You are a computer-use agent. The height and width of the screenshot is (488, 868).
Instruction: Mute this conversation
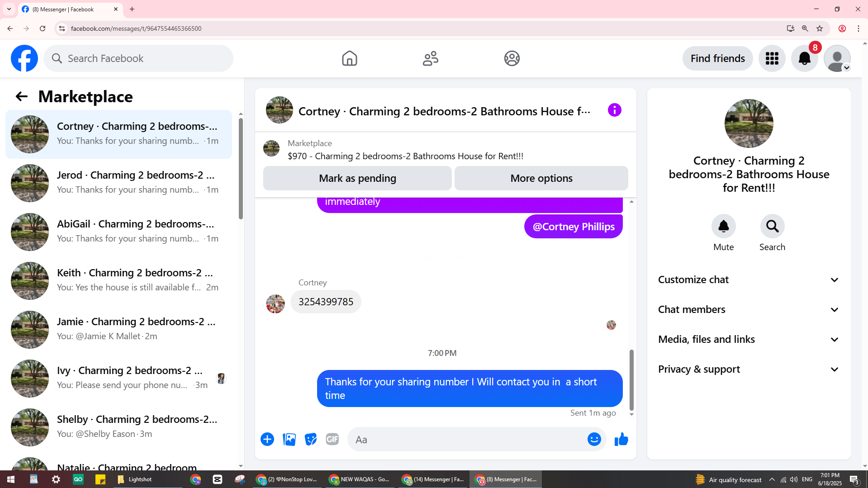724,226
